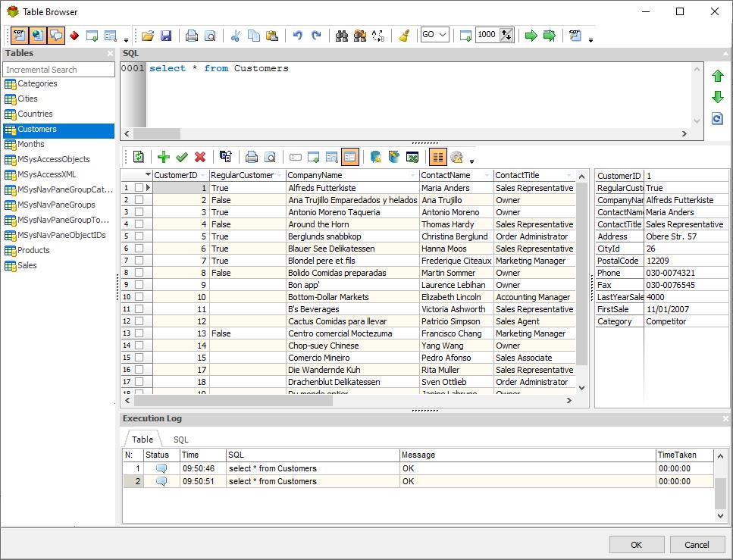Expand grid toolbar overflow options arrow

coord(471,161)
